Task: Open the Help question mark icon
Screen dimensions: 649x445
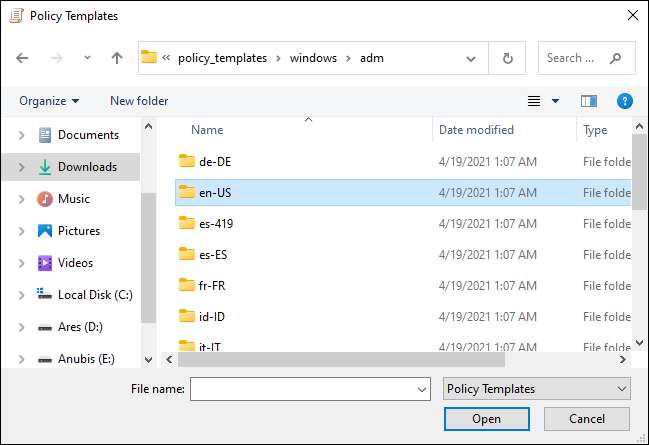Action: click(x=625, y=101)
